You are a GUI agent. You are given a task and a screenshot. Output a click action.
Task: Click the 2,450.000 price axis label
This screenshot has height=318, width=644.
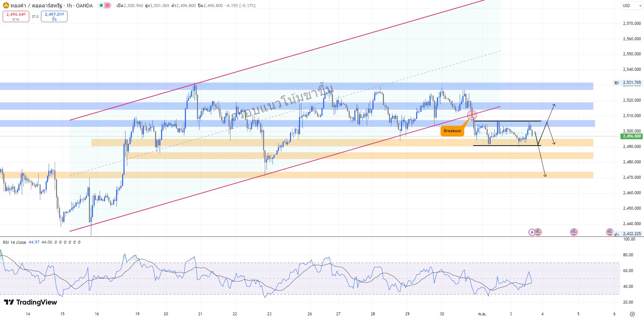point(632,208)
